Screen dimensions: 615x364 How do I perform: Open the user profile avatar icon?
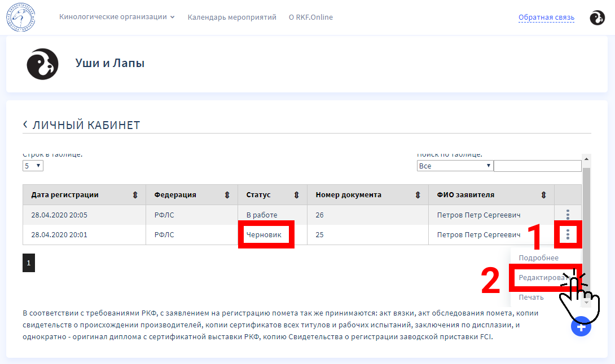pyautogui.click(x=597, y=17)
